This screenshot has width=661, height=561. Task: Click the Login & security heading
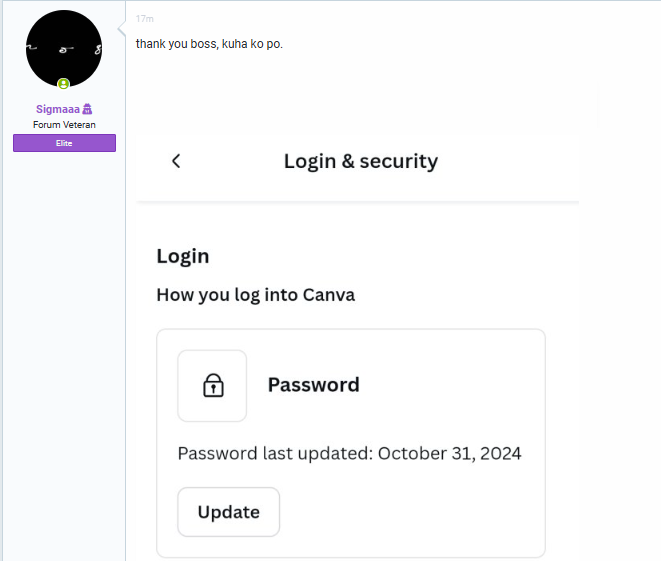point(361,161)
